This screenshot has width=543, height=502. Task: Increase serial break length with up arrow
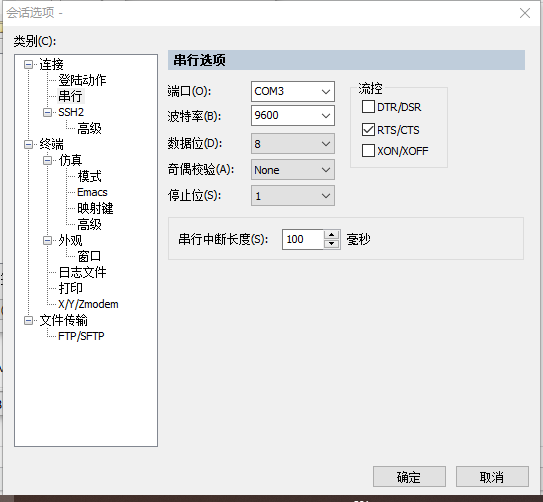(331, 235)
